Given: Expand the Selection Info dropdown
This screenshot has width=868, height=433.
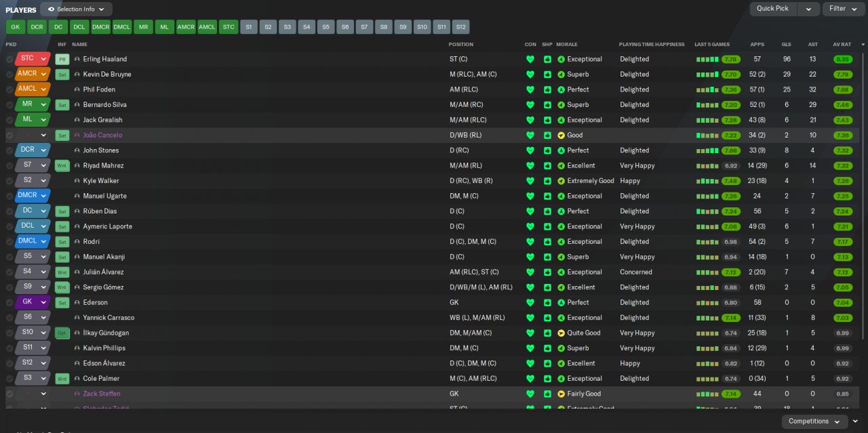Looking at the screenshot, I should [102, 9].
